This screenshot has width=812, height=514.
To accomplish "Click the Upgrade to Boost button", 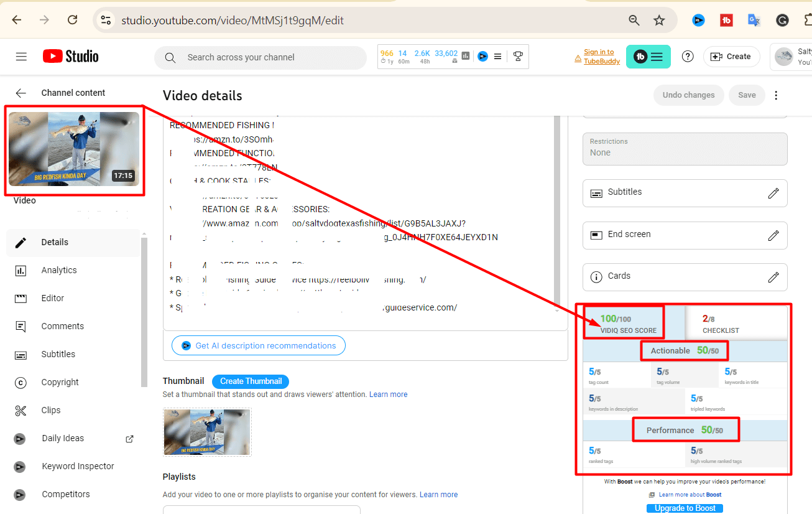I will (x=685, y=508).
